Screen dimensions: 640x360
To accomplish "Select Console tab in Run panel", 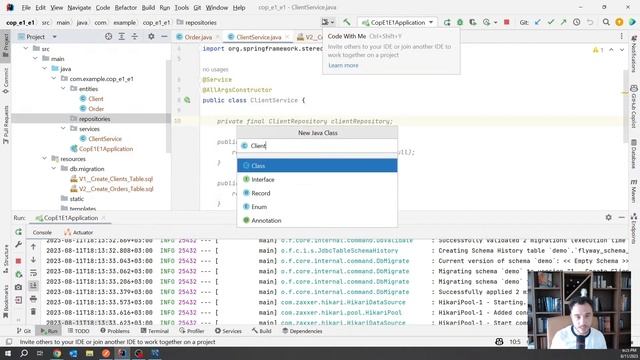I will [42, 232].
